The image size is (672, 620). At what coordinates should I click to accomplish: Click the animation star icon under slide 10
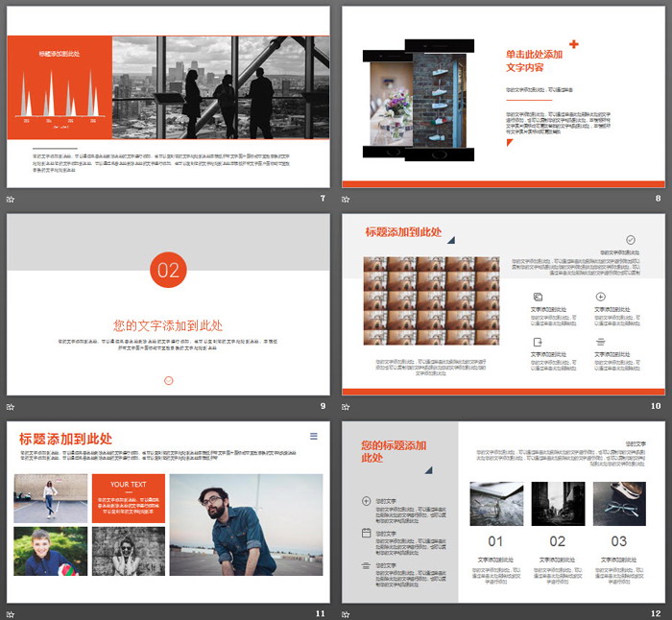[346, 406]
